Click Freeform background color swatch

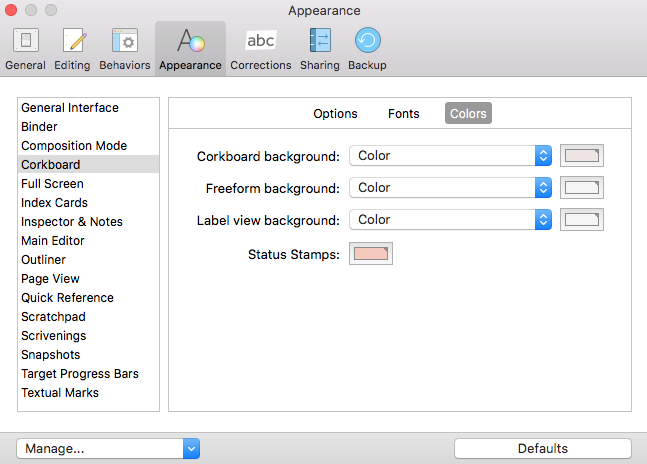pyautogui.click(x=582, y=188)
